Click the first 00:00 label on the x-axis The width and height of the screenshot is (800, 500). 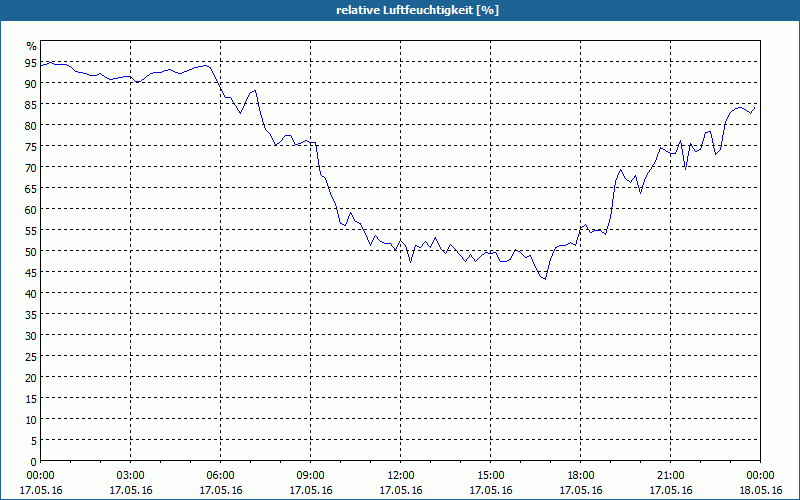pyautogui.click(x=41, y=476)
